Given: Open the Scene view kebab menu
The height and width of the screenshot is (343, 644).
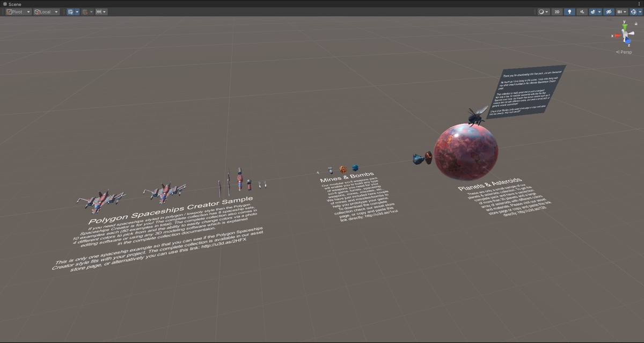Looking at the screenshot, I should coord(640,4).
